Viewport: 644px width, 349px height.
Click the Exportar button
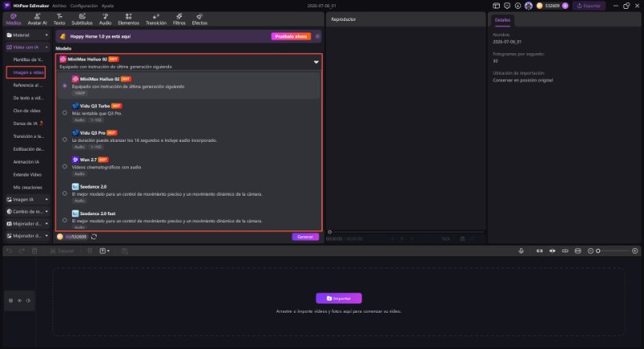(589, 6)
